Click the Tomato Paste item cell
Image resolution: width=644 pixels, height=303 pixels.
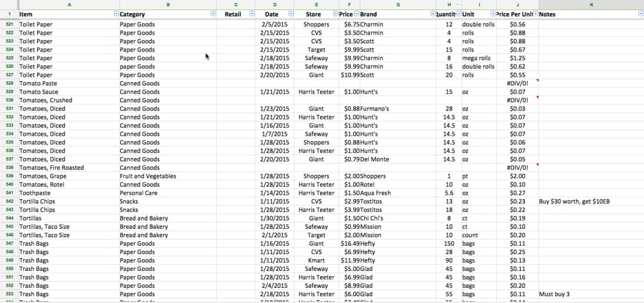(69, 84)
